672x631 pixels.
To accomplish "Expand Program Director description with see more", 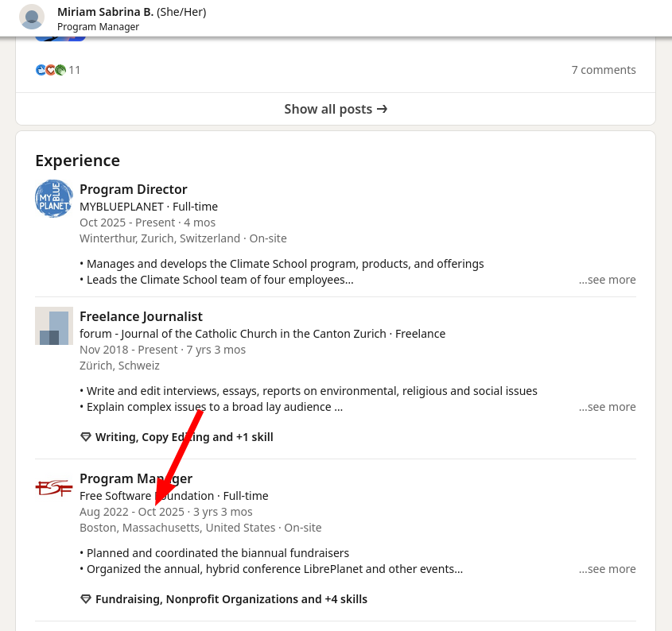I will click(608, 280).
